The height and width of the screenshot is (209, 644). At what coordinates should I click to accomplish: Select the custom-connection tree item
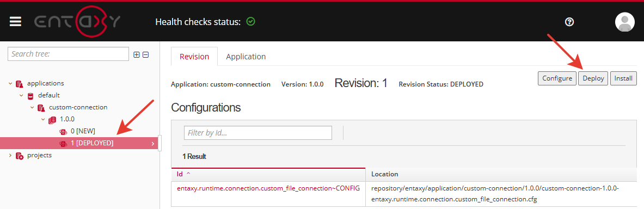(78, 107)
